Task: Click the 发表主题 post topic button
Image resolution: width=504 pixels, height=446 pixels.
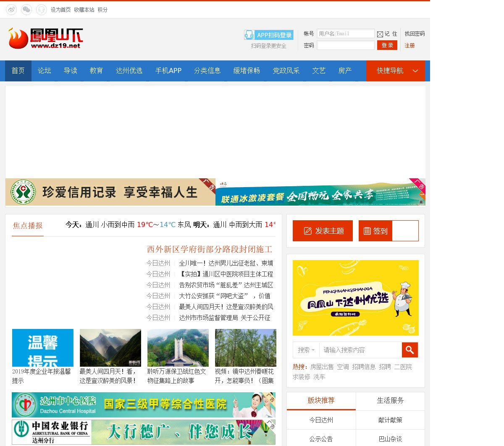Action: pos(323,231)
